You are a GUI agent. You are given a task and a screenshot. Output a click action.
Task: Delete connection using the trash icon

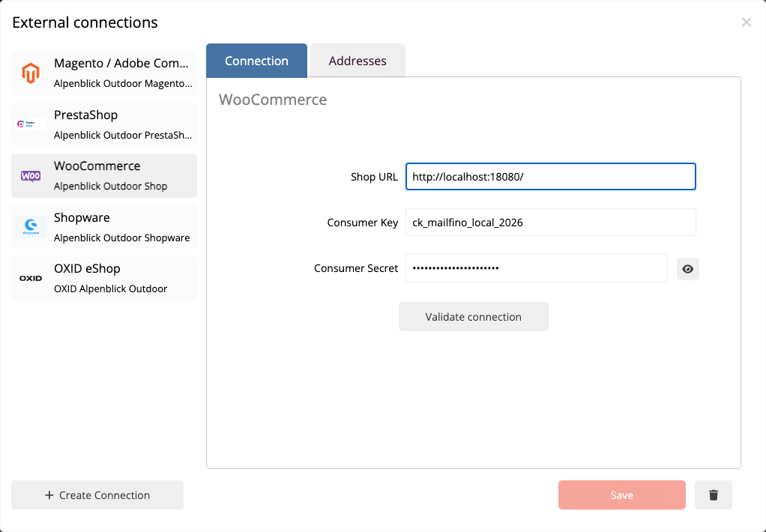(x=714, y=495)
